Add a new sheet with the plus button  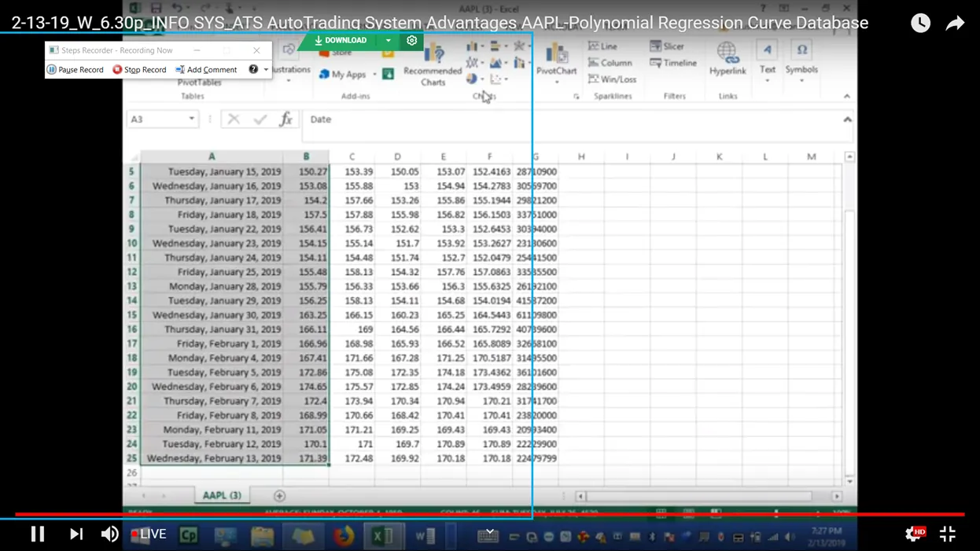coord(279,496)
